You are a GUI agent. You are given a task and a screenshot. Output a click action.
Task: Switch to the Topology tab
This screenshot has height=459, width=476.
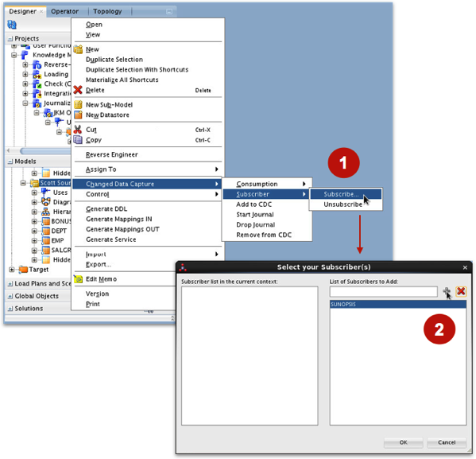point(107,12)
